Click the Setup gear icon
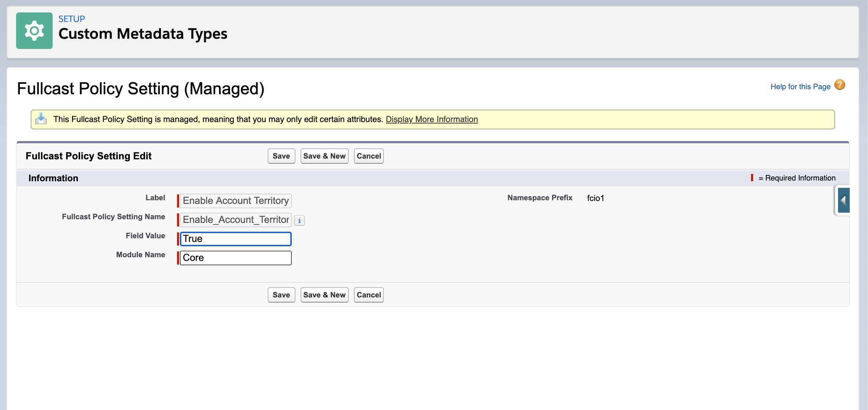Screen dimensions: 868x410 tap(34, 31)
